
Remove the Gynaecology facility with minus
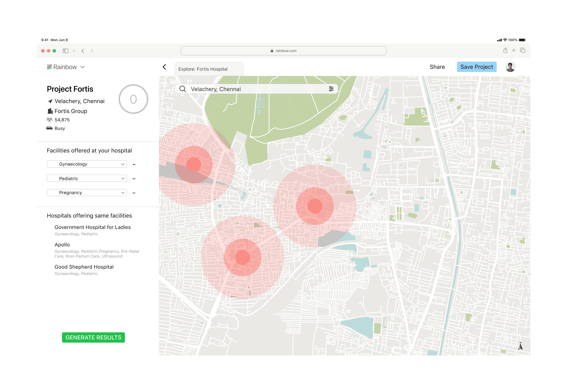pos(134,164)
